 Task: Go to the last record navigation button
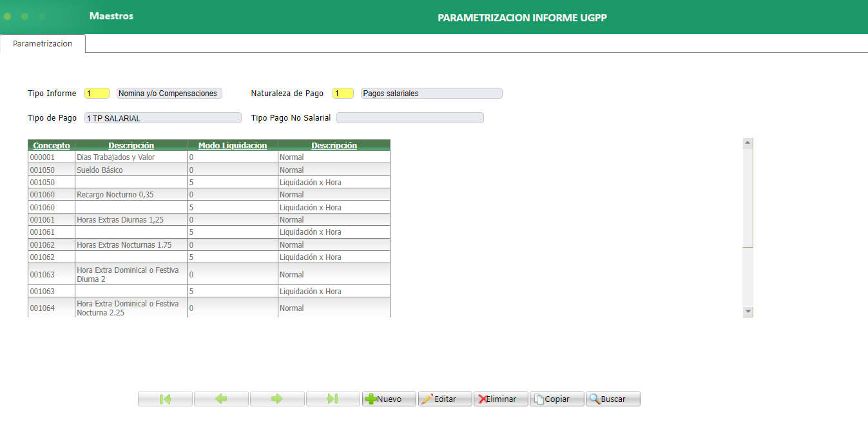(x=333, y=399)
